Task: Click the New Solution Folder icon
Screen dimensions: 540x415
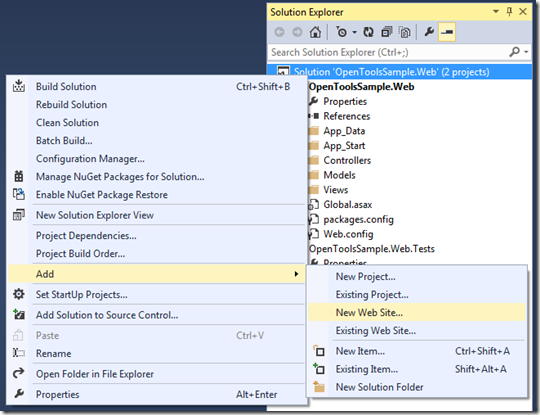Action: 319,387
